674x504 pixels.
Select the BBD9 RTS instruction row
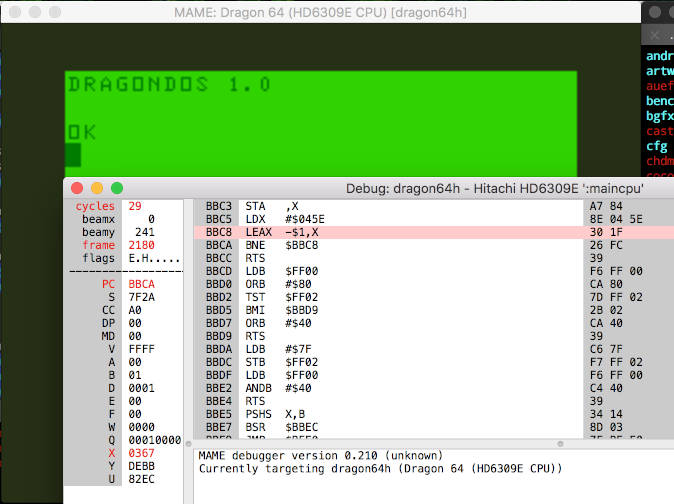(x=434, y=336)
